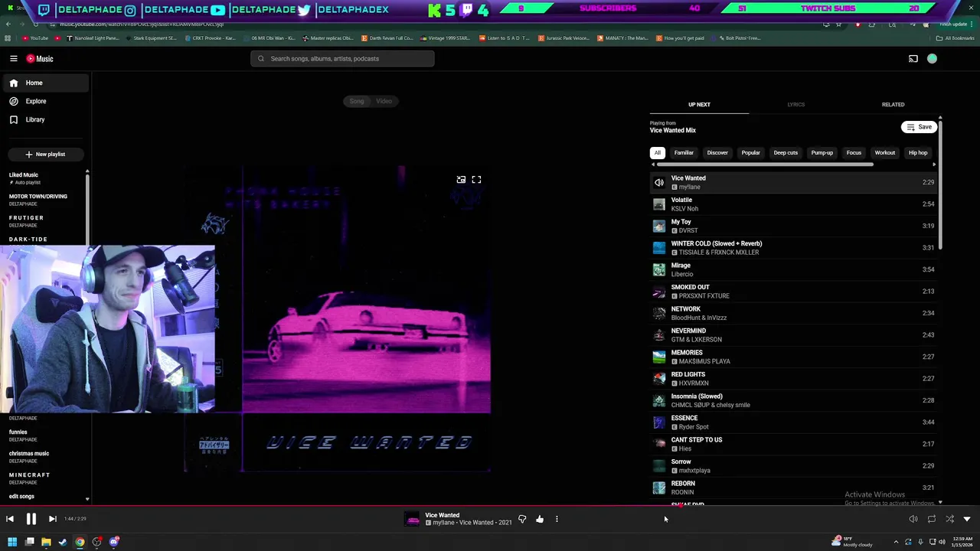Select REBORN by ROONIN

point(793,487)
